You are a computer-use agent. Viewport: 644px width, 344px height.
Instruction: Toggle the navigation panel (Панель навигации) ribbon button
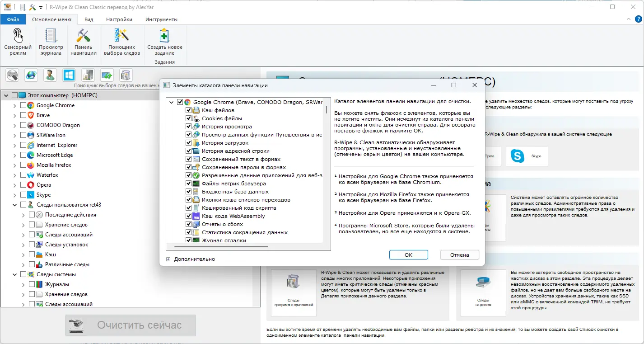point(84,42)
